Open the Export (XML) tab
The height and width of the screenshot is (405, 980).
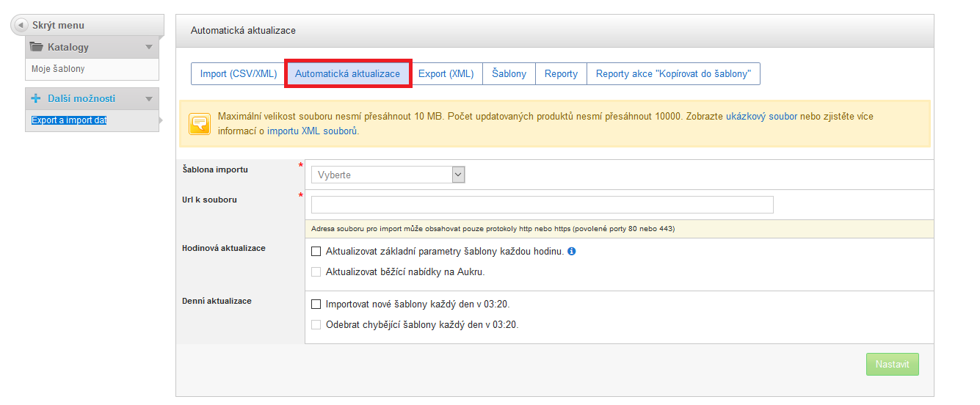[x=446, y=74]
